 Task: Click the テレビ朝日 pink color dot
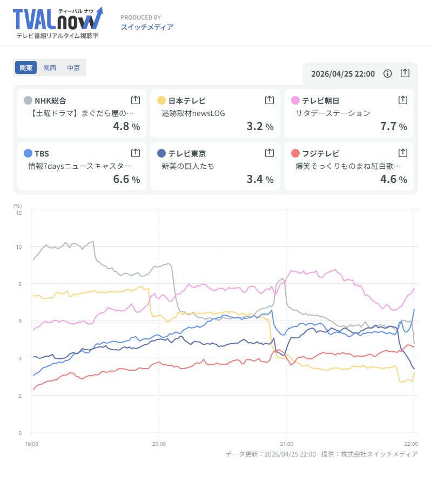295,100
